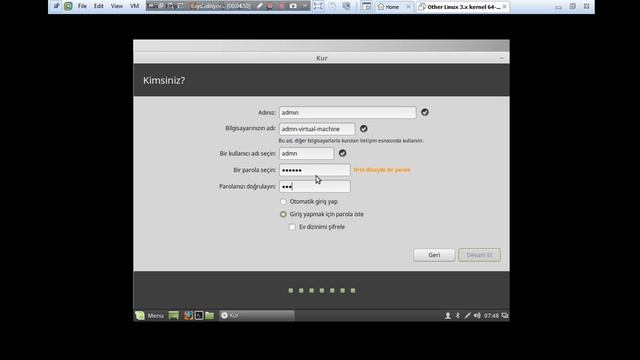Screen dimensions: 640x360
Task: Open the VMware VM menu
Action: [x=135, y=6]
